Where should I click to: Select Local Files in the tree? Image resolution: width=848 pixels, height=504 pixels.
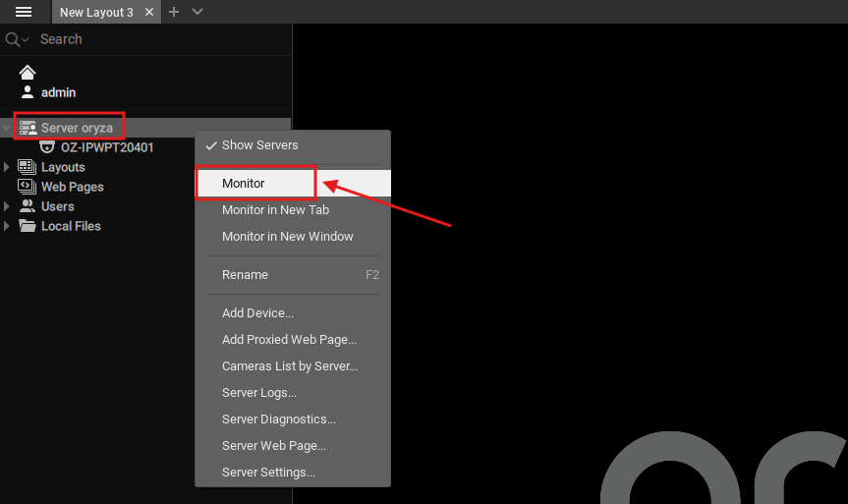coord(71,226)
